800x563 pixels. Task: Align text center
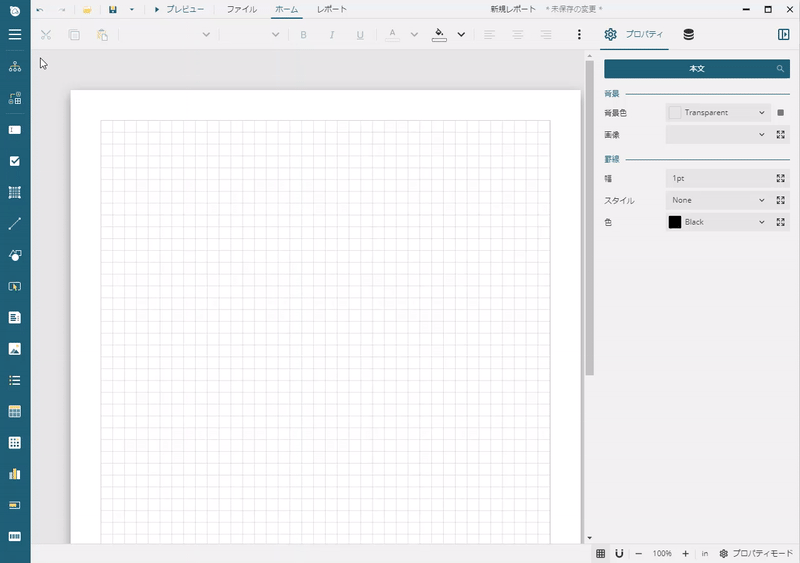(x=518, y=35)
